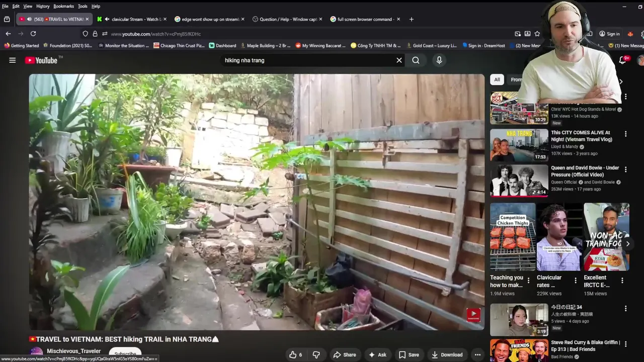644x362 pixels.
Task: Open options for 'Under Pressure' video
Action: pos(625,169)
